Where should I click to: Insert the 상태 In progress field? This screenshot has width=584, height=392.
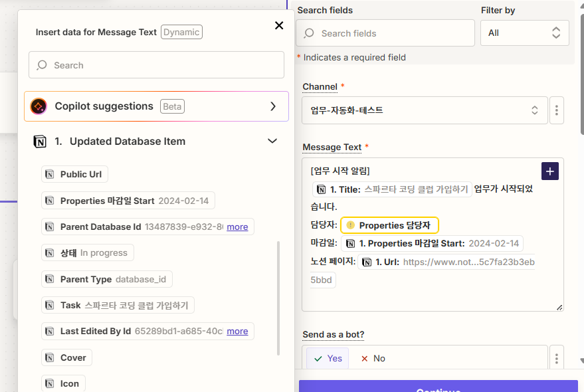point(88,252)
